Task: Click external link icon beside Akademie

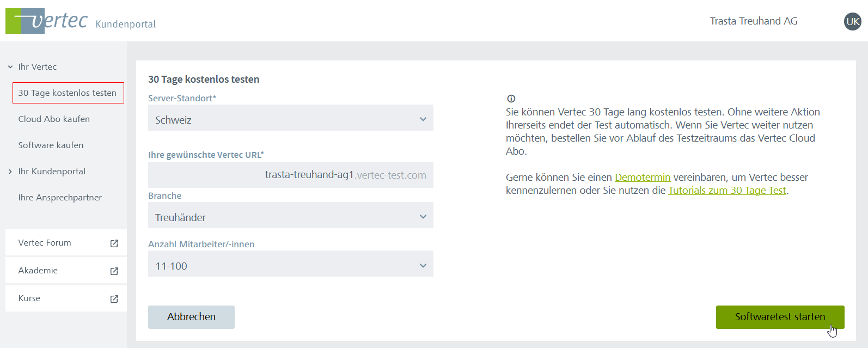Action: (x=114, y=271)
